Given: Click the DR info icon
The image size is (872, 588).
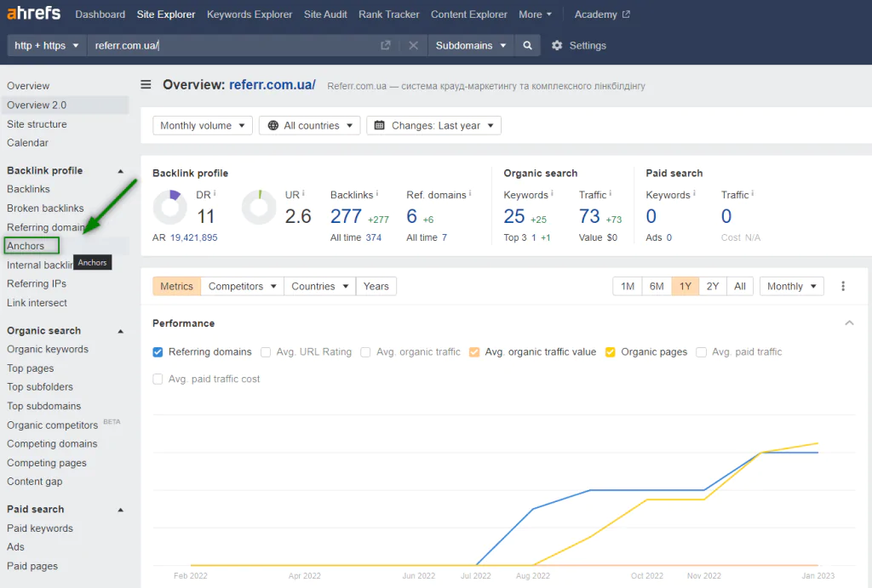Looking at the screenshot, I should click(x=215, y=193).
